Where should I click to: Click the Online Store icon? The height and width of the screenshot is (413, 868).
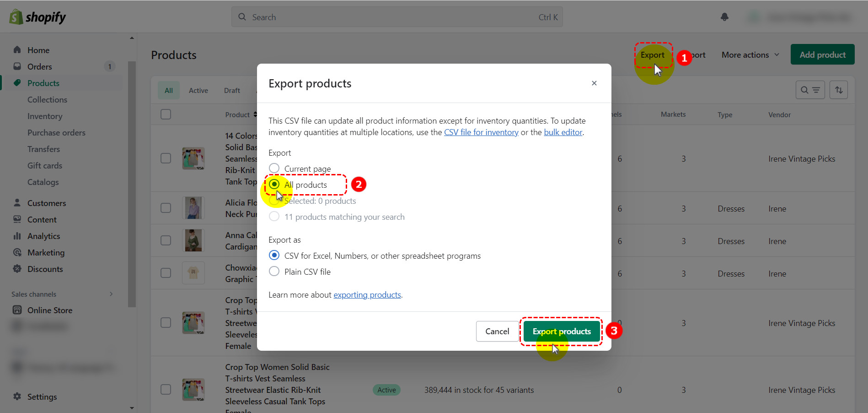coord(17,310)
